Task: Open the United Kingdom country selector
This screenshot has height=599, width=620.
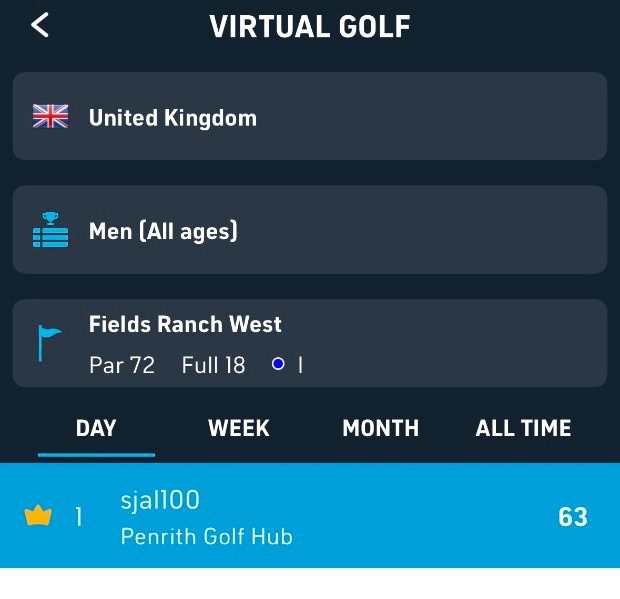Action: [310, 116]
